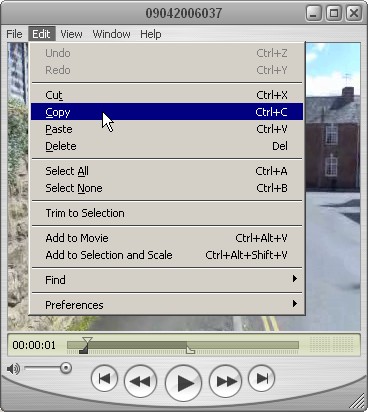Image resolution: width=368 pixels, height=412 pixels.
Task: Click the volume slider knob
Action: 66,368
